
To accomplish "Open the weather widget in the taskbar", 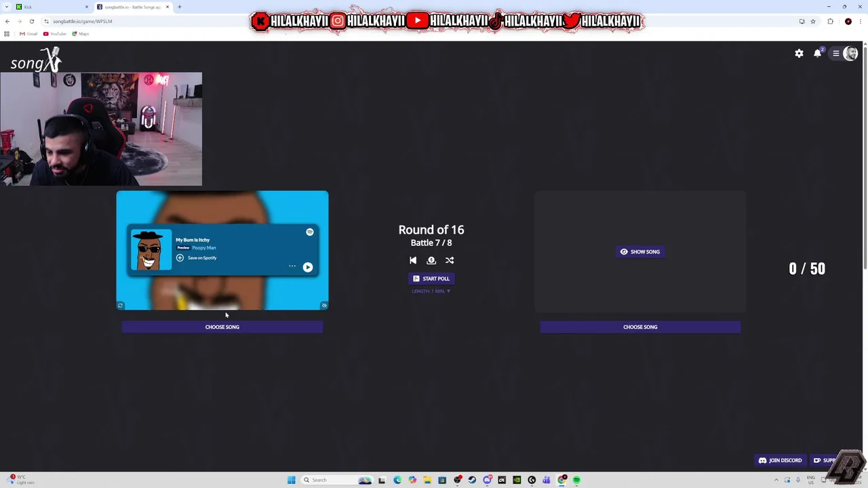I will coord(20,480).
